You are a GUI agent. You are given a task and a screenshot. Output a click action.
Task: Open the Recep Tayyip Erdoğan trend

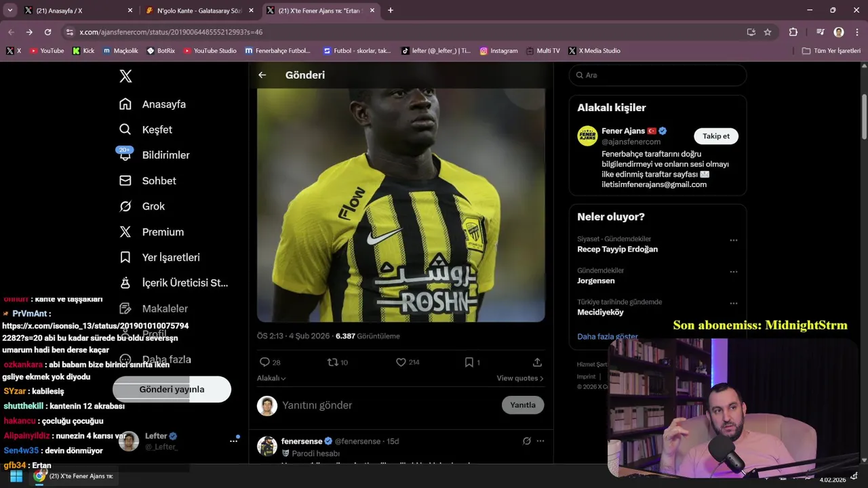617,249
